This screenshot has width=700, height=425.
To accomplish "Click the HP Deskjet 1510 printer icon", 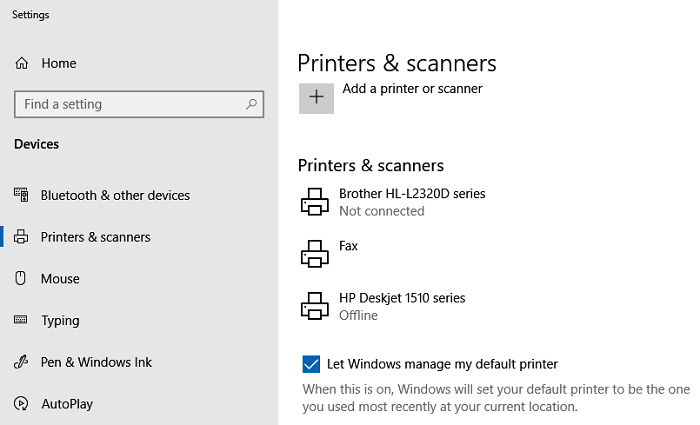I will (315, 306).
